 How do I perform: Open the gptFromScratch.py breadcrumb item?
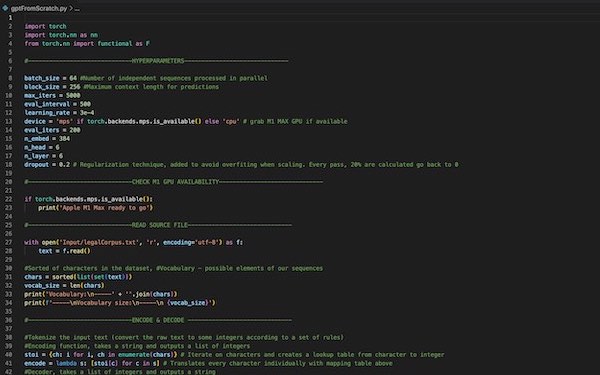[x=39, y=8]
